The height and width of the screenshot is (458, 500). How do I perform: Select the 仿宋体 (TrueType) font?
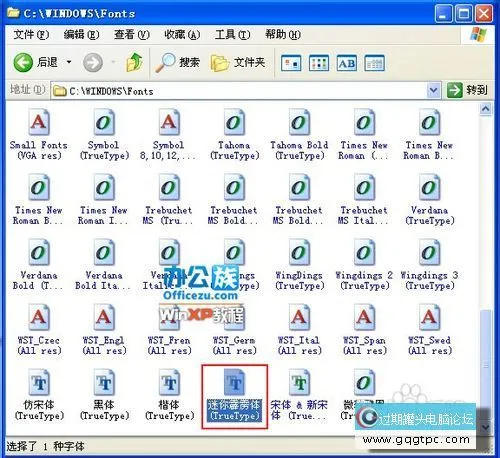(x=39, y=395)
